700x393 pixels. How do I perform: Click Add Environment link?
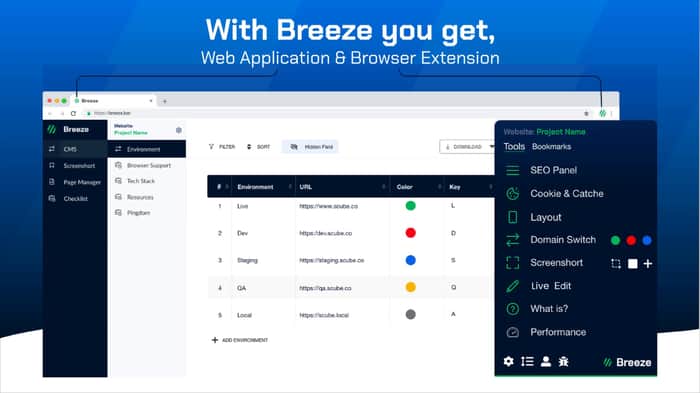[240, 340]
